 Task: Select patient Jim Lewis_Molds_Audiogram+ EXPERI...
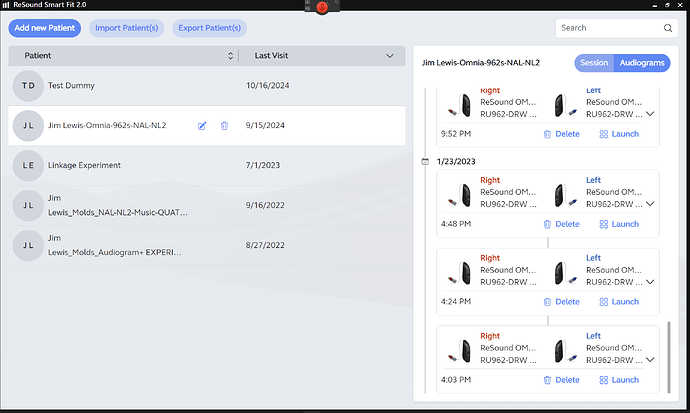[207, 245]
